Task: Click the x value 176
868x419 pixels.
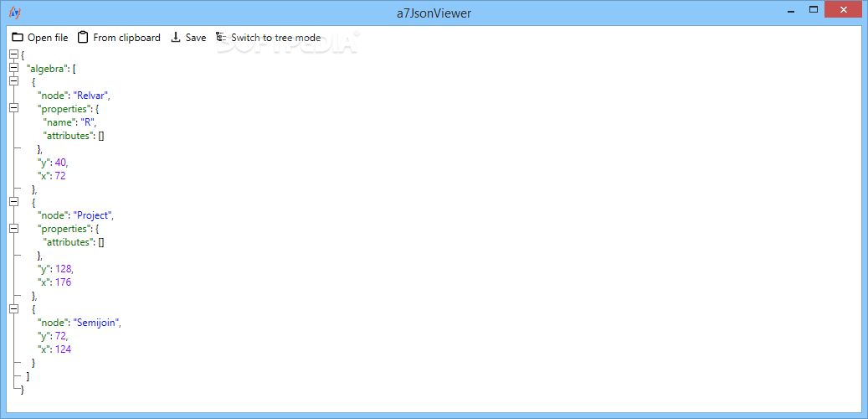Action: (63, 282)
